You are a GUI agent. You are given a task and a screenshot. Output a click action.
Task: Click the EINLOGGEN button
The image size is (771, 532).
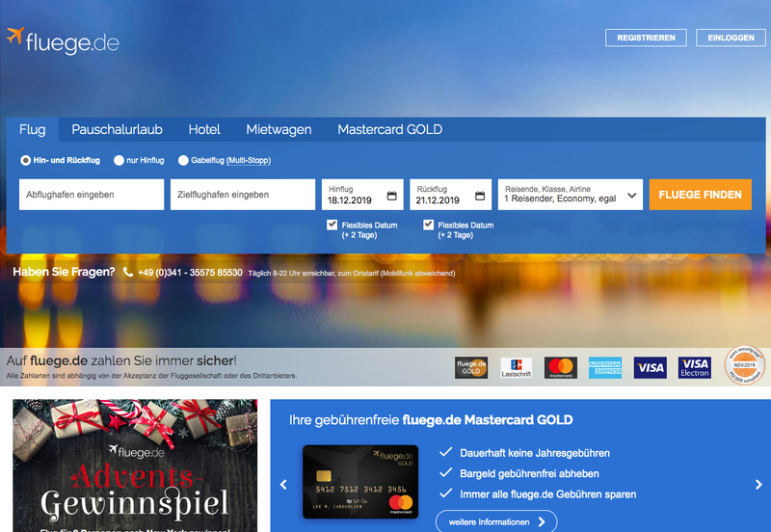(x=731, y=38)
